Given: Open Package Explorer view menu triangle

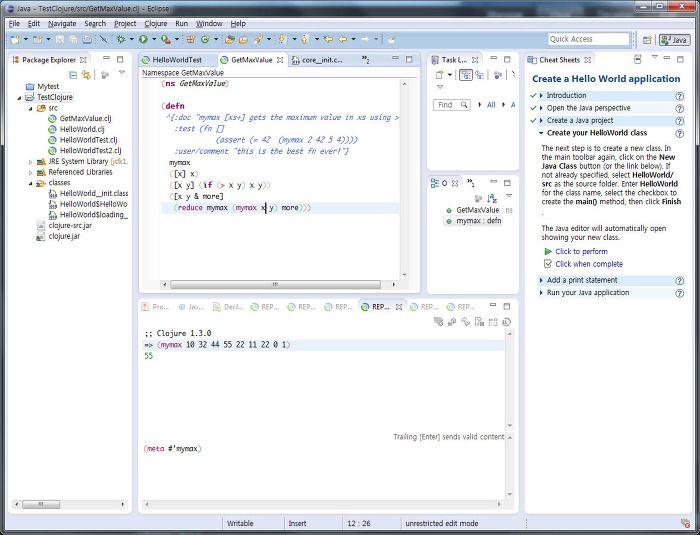Looking at the screenshot, I should coord(121,72).
